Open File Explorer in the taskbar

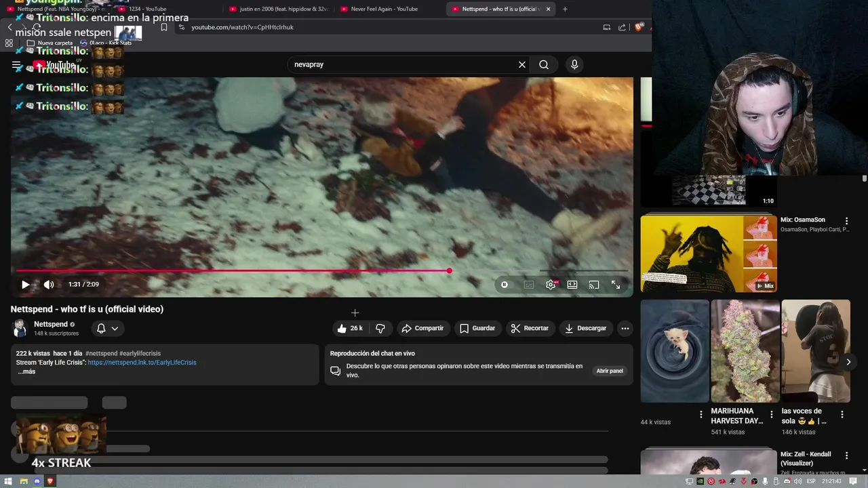24,481
